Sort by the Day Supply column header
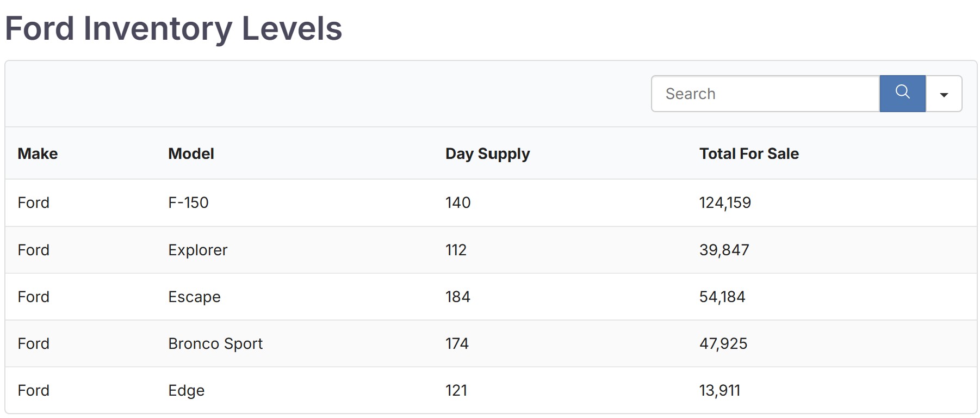Image resolution: width=980 pixels, height=418 pixels. coord(487,154)
